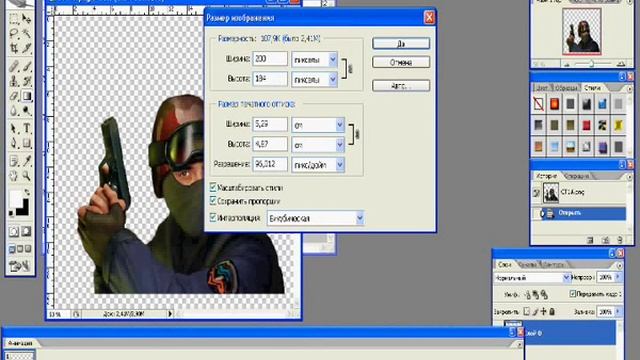Click zoom-in mountains icon in Navigator
The image size is (640, 360).
621,64
